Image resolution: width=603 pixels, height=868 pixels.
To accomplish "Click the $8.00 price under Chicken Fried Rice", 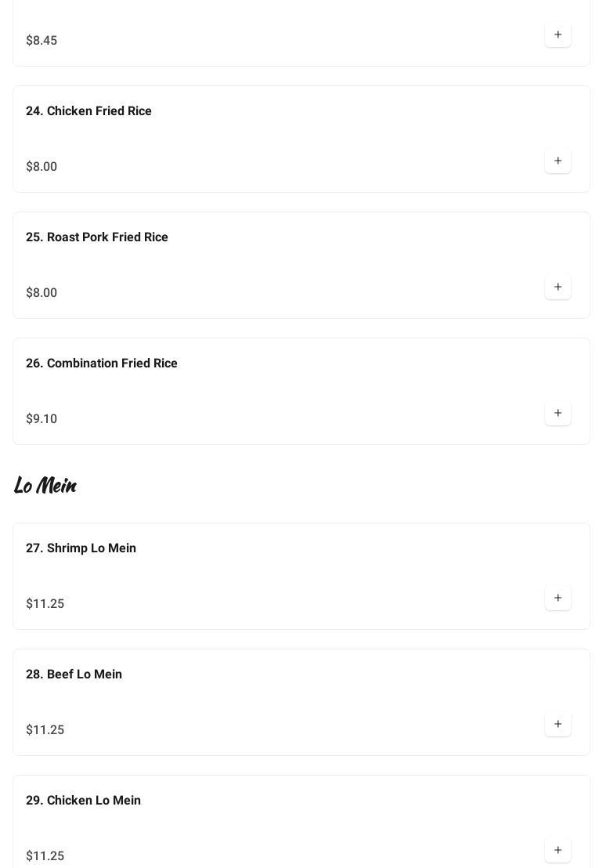I will tap(42, 167).
